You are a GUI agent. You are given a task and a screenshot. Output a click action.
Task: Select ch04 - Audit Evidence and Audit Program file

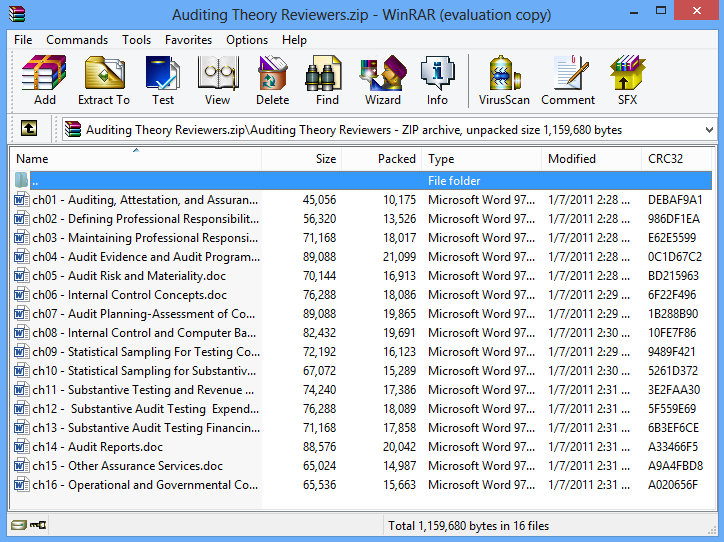tap(146, 257)
